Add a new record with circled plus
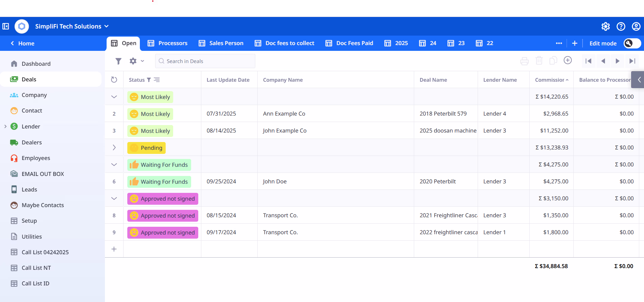The height and width of the screenshot is (302, 644). tap(568, 60)
